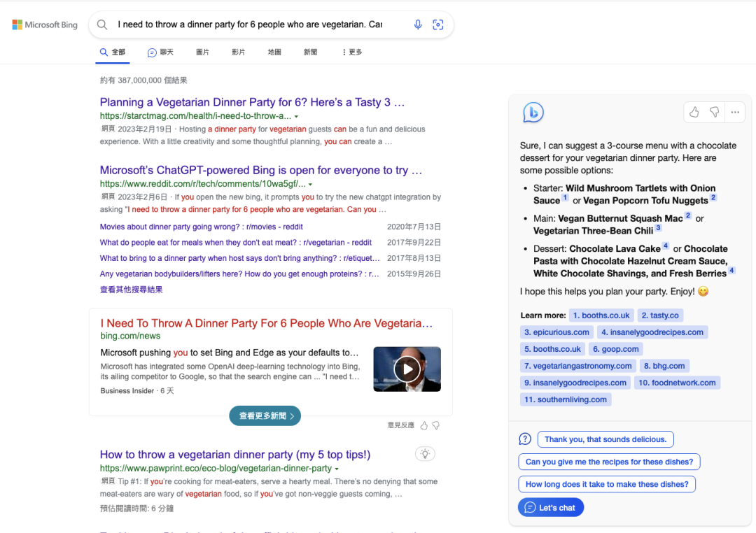756x533 pixels.
Task: Open 'How to throw a vegetarian dinner party' result
Action: click(234, 455)
